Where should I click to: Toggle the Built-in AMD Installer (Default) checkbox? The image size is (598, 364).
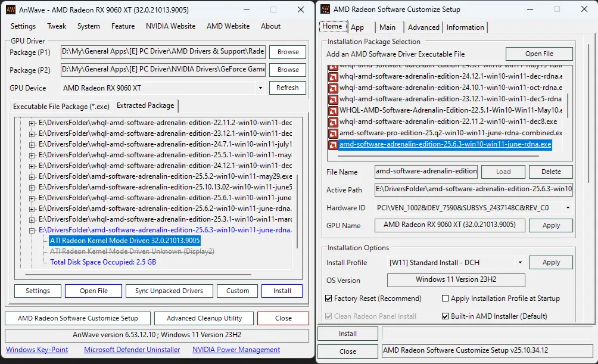pos(445,316)
